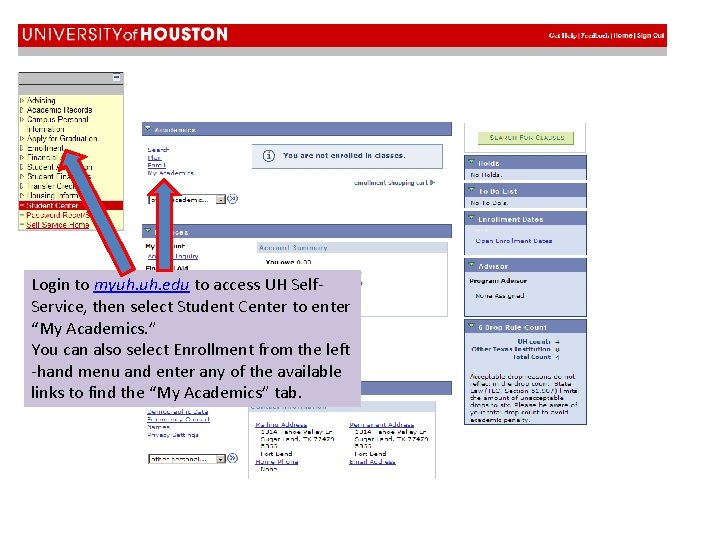Image resolution: width=720 pixels, height=540 pixels.
Task: Click the go arrow beside other personal dropdown
Action: point(233,458)
